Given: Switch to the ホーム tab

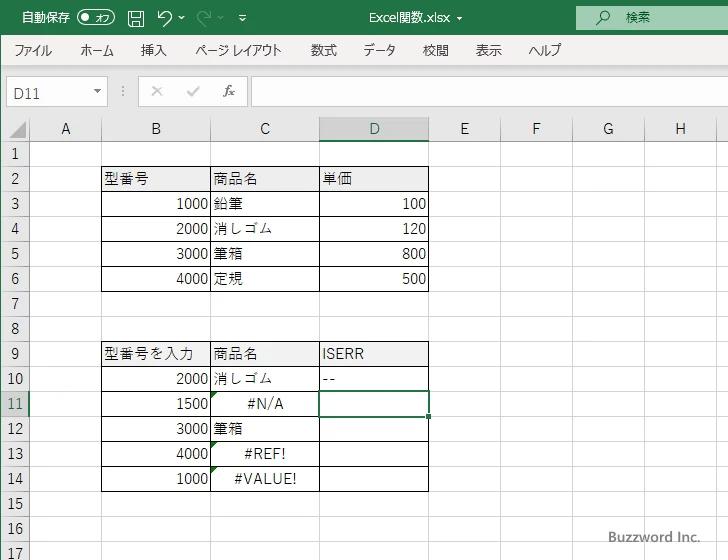Looking at the screenshot, I should coord(97,50).
